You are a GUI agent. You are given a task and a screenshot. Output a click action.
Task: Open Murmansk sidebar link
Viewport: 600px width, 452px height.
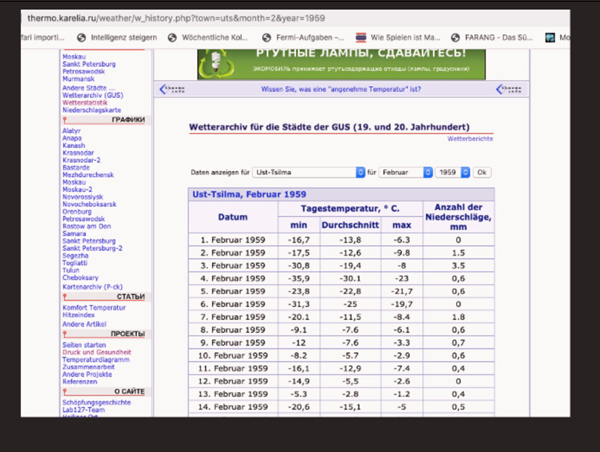click(78, 79)
